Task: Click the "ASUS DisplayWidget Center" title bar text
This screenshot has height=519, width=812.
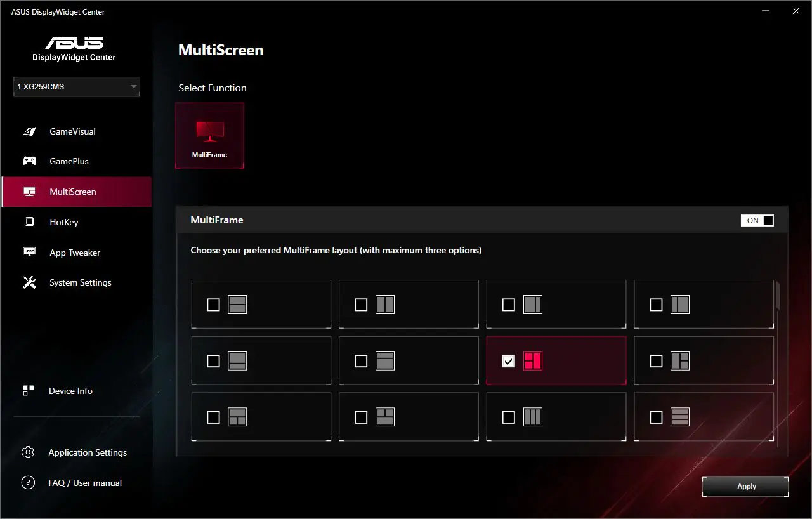Action: point(58,12)
